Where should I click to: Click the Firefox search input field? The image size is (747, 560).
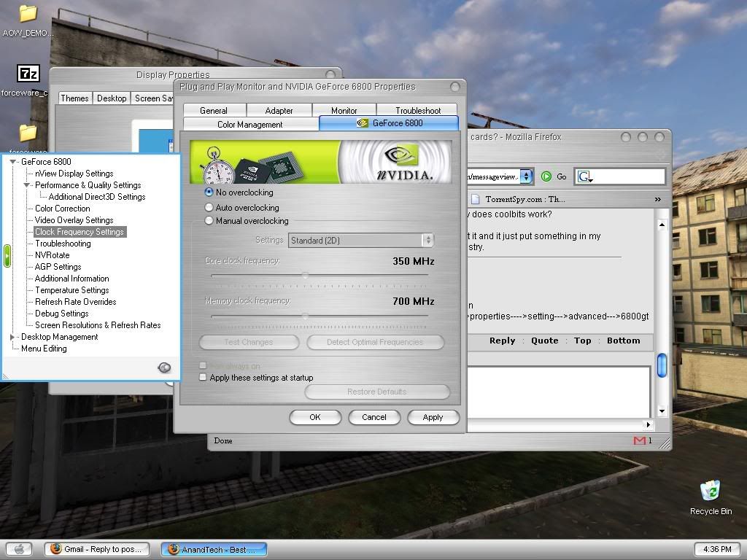(x=627, y=176)
